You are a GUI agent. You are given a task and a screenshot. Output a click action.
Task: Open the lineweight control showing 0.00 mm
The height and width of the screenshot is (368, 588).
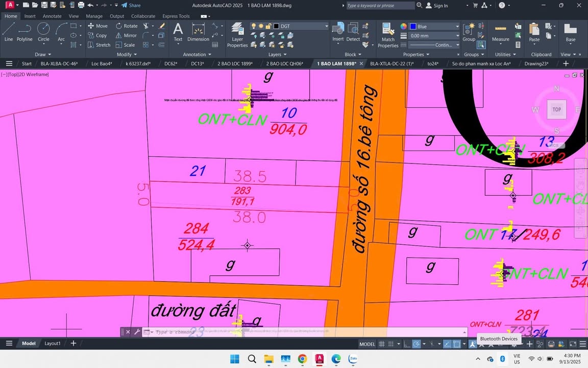[x=434, y=35]
